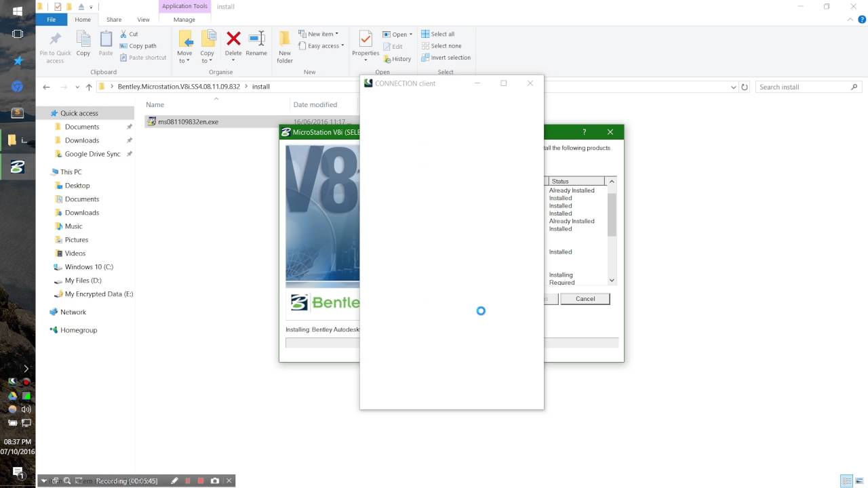The height and width of the screenshot is (488, 868).
Task: Click the Select all icon
Action: pos(425,34)
